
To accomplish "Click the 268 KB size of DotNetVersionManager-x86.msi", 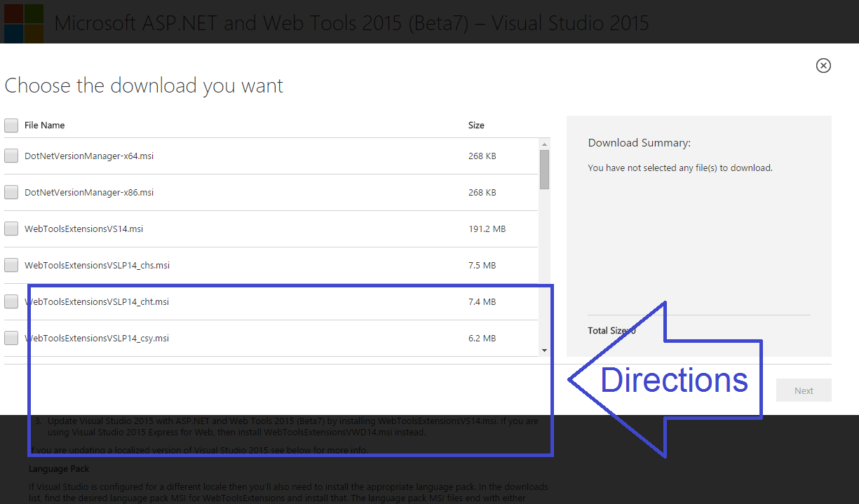I will point(482,192).
